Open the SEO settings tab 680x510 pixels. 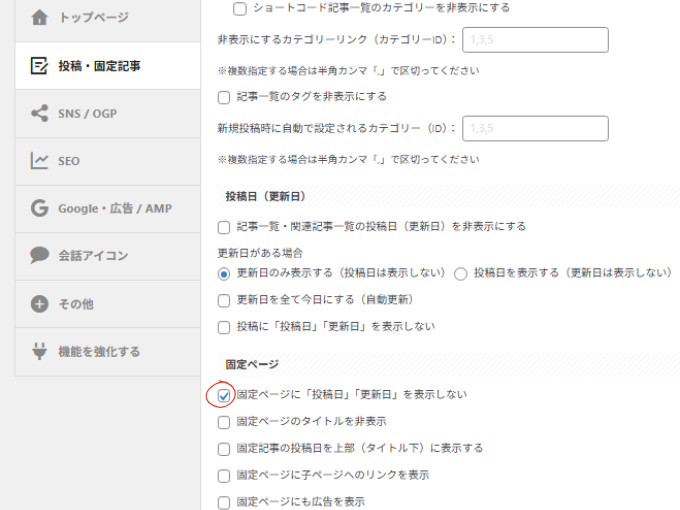(x=108, y=161)
